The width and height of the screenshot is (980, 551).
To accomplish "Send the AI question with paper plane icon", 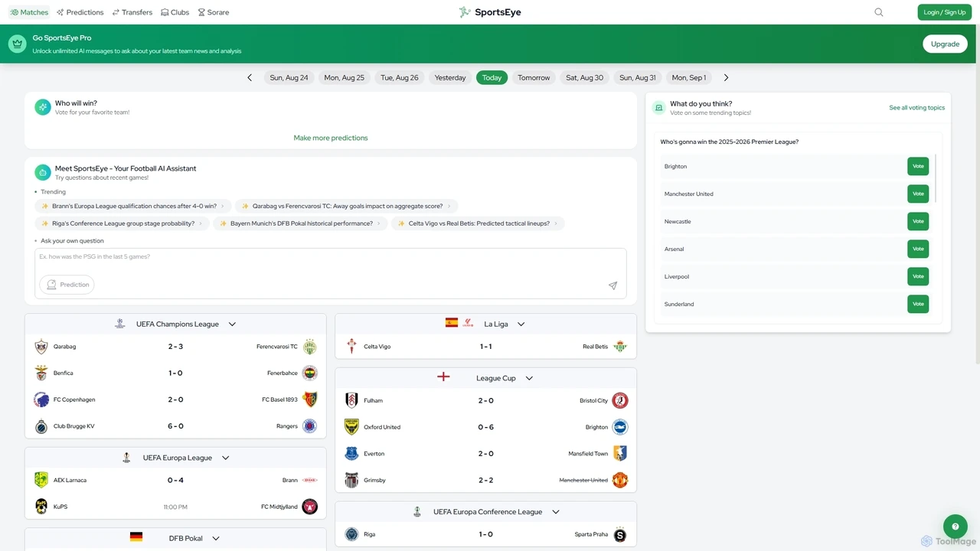I will tap(612, 285).
